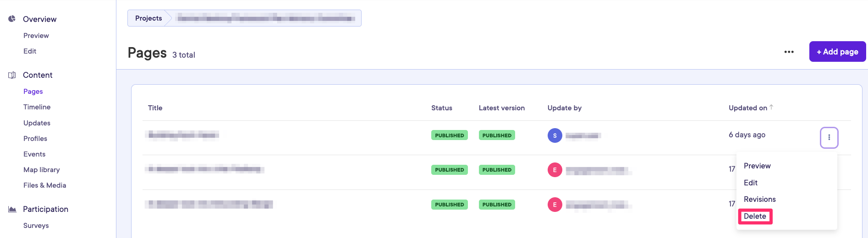Open Surveys under Participation
868x238 pixels.
point(36,226)
